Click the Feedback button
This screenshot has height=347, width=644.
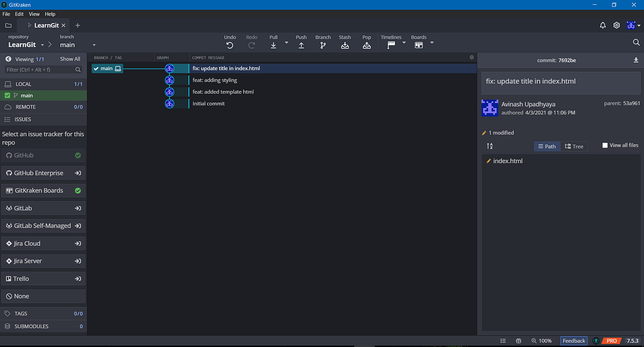(573, 340)
